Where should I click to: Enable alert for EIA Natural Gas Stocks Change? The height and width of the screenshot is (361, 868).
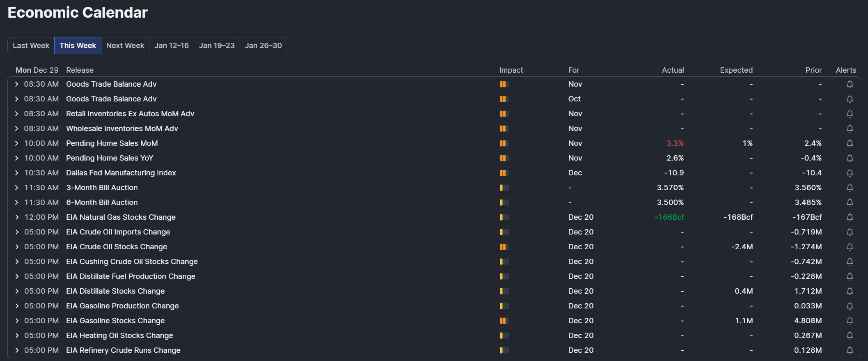click(850, 217)
